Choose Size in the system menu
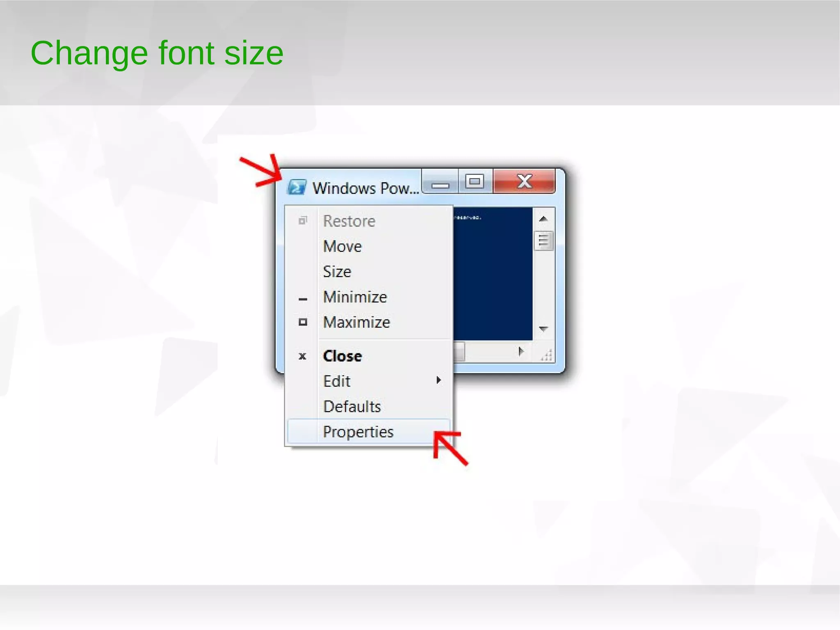The image size is (840, 630). click(x=369, y=272)
